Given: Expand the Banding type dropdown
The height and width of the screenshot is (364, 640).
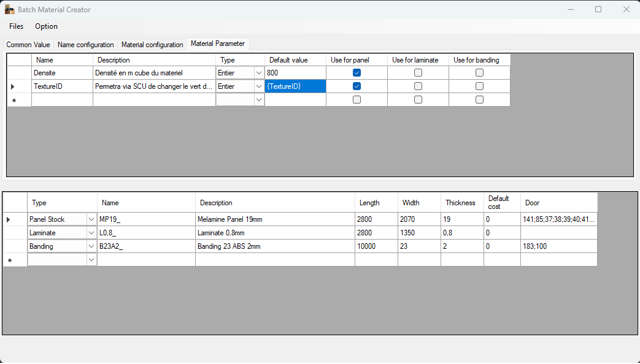Looking at the screenshot, I should [x=91, y=246].
